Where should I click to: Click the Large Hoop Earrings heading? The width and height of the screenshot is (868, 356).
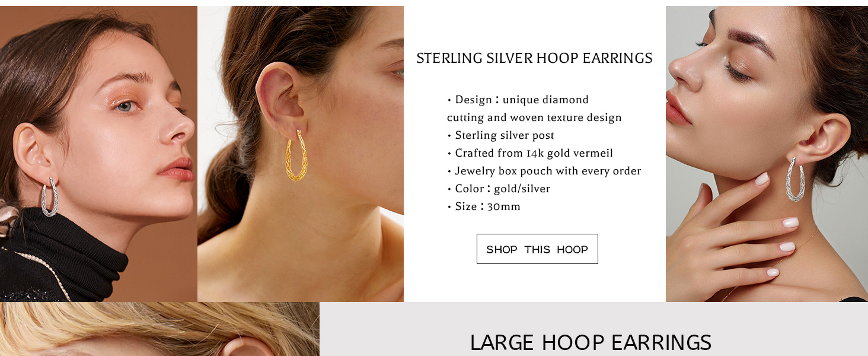[x=591, y=343]
